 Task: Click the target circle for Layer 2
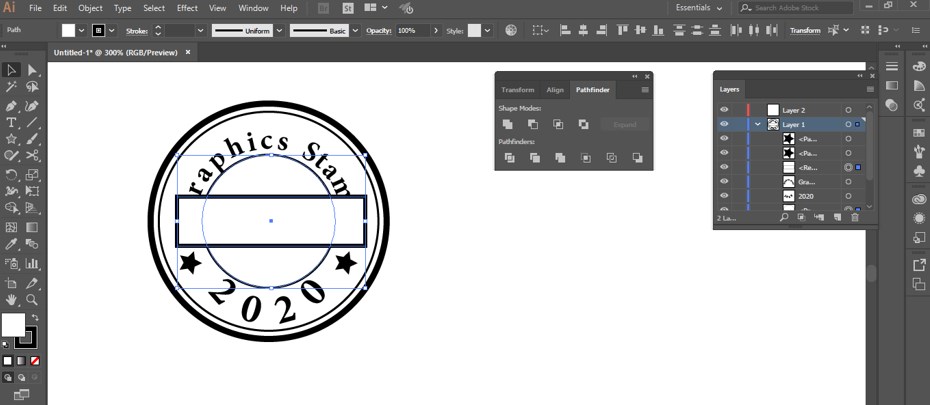click(x=848, y=110)
